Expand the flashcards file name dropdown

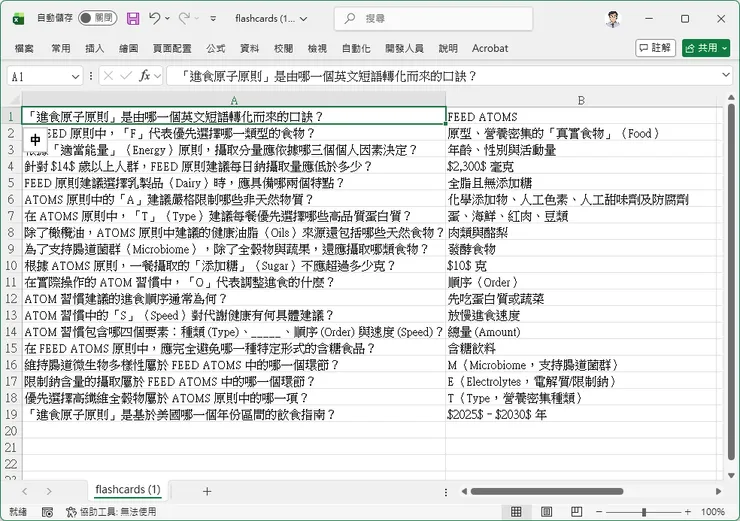click(303, 19)
